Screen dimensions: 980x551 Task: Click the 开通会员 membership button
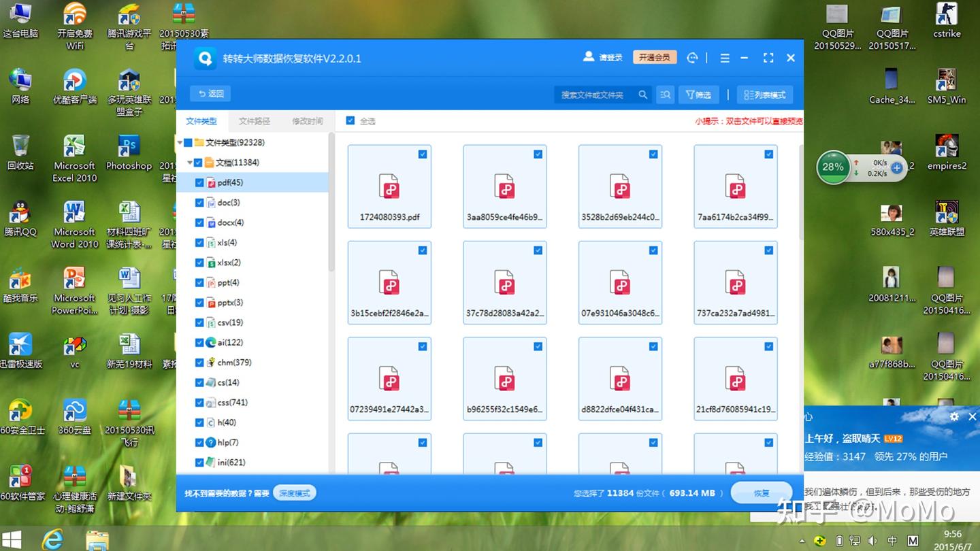point(654,58)
